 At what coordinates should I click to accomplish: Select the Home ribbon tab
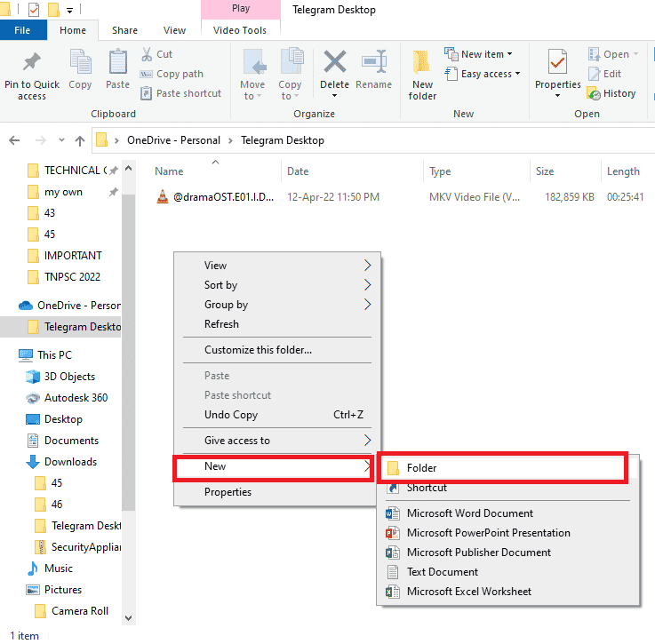coord(73,30)
